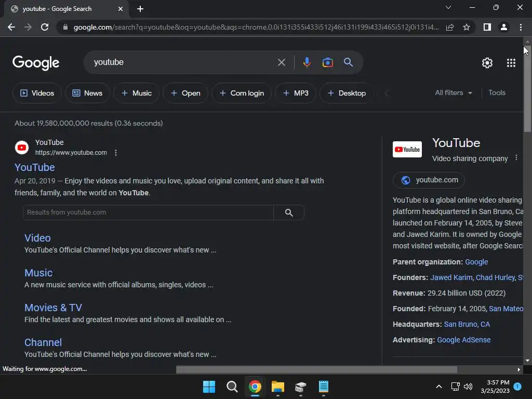Open the Jawed Karim founder link
Image resolution: width=532 pixels, height=399 pixels.
(x=451, y=277)
